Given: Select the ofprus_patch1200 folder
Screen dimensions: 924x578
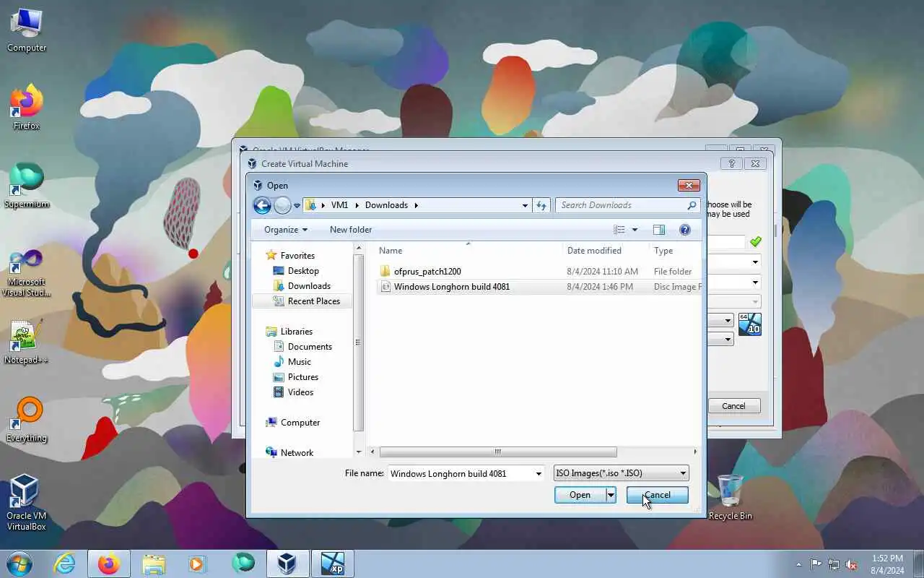Looking at the screenshot, I should (x=427, y=271).
